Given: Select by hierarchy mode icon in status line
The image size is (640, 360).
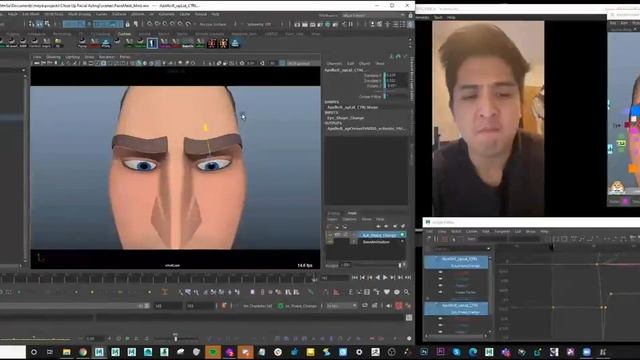Looking at the screenshot, I should [31, 24].
